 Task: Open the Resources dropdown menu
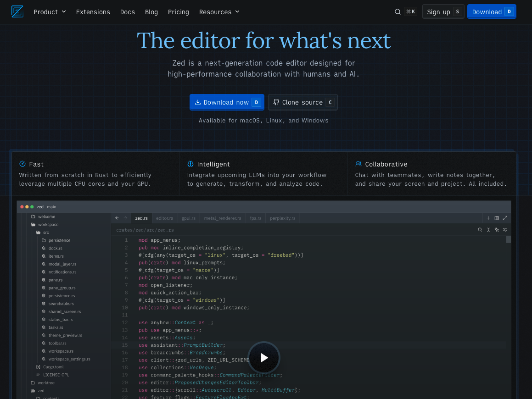coord(219,12)
